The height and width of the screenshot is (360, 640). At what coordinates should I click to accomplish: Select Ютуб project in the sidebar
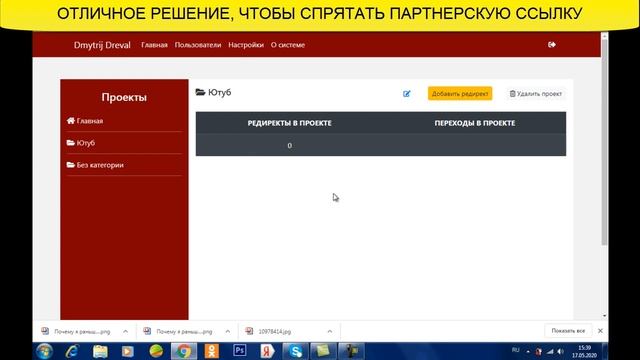(86, 143)
